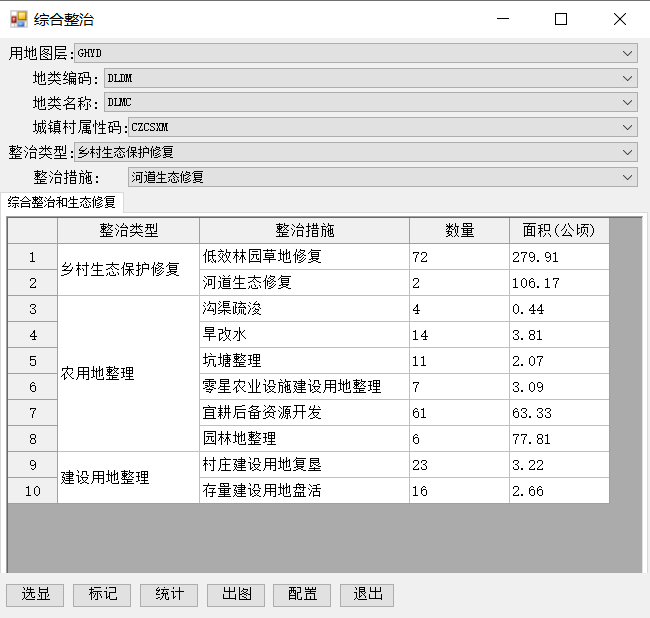Click the 整治措施 column header
This screenshot has height=618, width=650.
305,230
